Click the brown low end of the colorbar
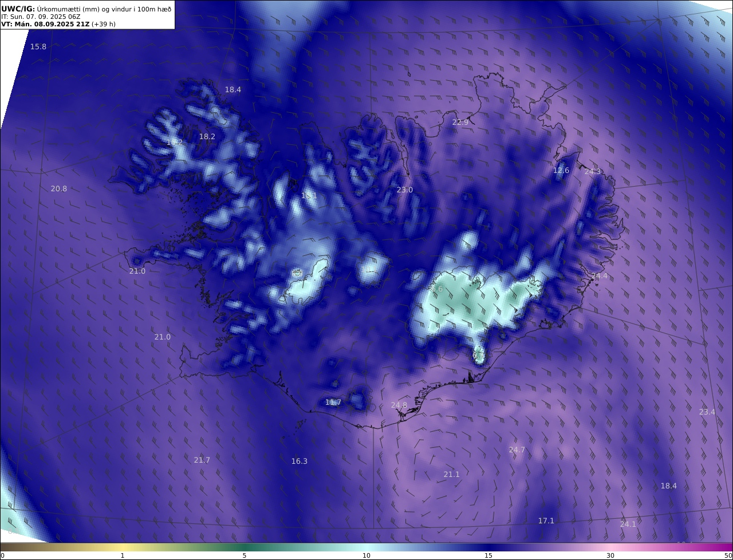 [11, 547]
